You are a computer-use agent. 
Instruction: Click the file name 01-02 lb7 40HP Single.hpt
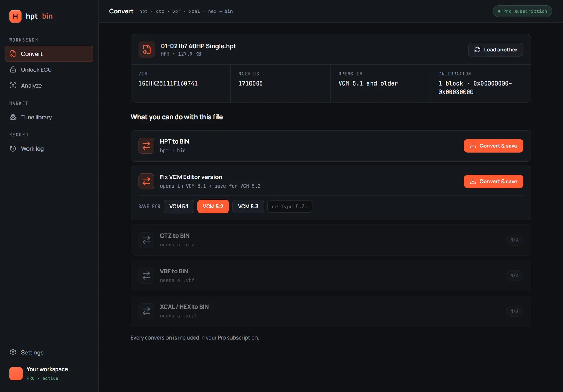point(198,46)
